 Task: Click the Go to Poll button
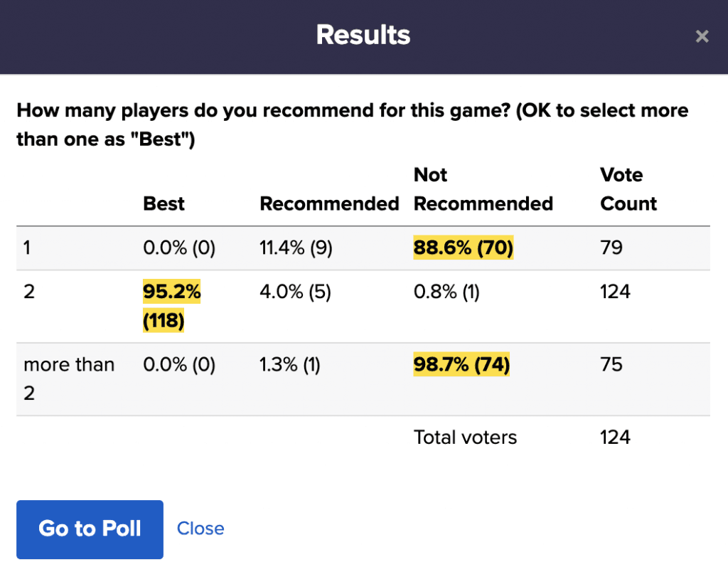tap(90, 529)
